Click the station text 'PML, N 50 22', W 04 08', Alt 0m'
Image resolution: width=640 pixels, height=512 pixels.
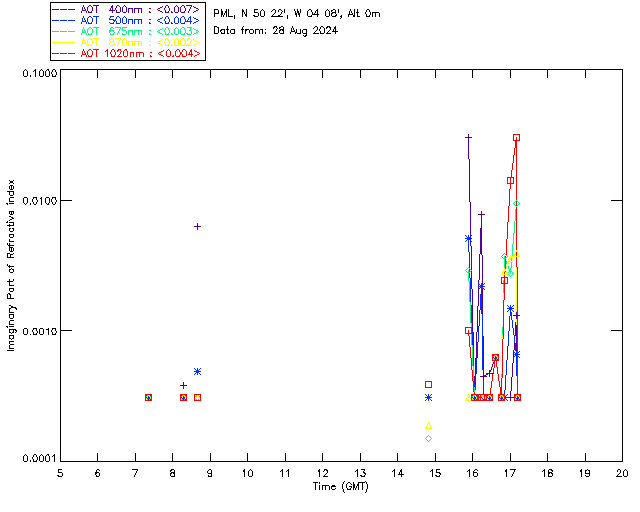(x=297, y=14)
